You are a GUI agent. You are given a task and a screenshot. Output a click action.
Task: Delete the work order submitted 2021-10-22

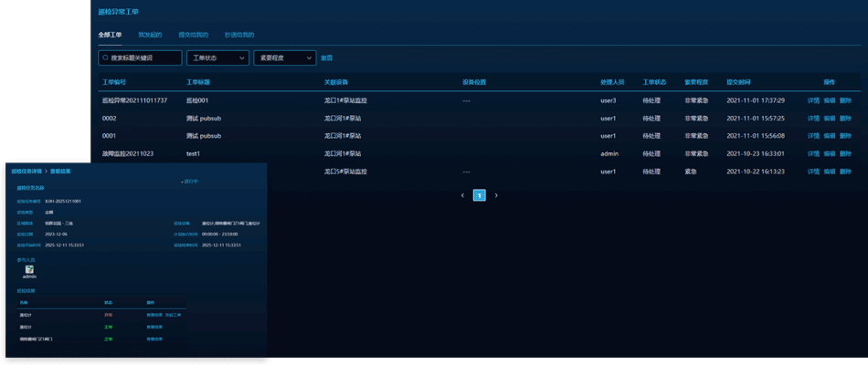[845, 172]
